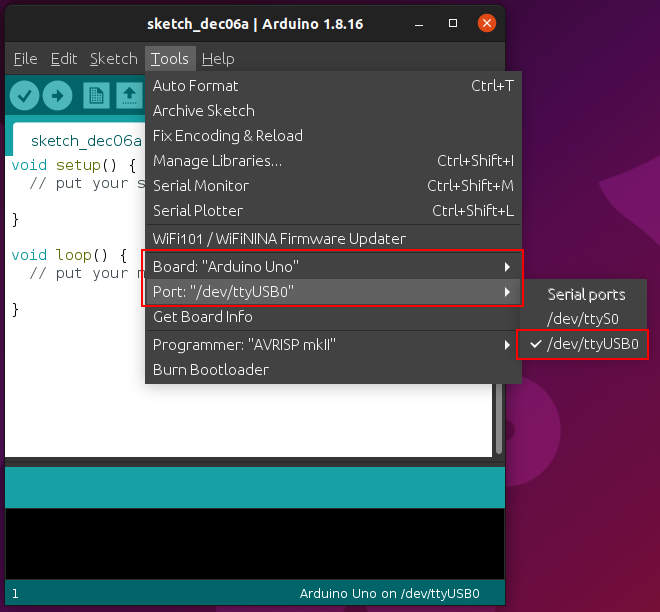Open the File menu
The image size is (660, 612).
click(x=25, y=59)
